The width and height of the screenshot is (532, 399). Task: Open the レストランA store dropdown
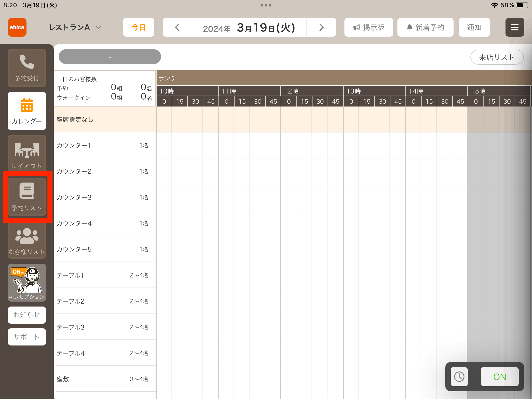point(75,27)
